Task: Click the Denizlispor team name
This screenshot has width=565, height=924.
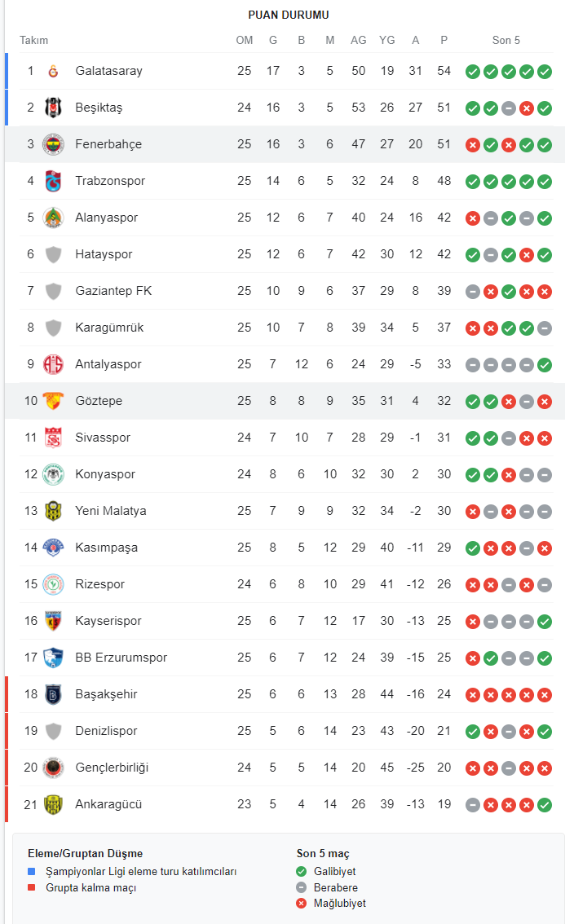Action: [x=106, y=731]
